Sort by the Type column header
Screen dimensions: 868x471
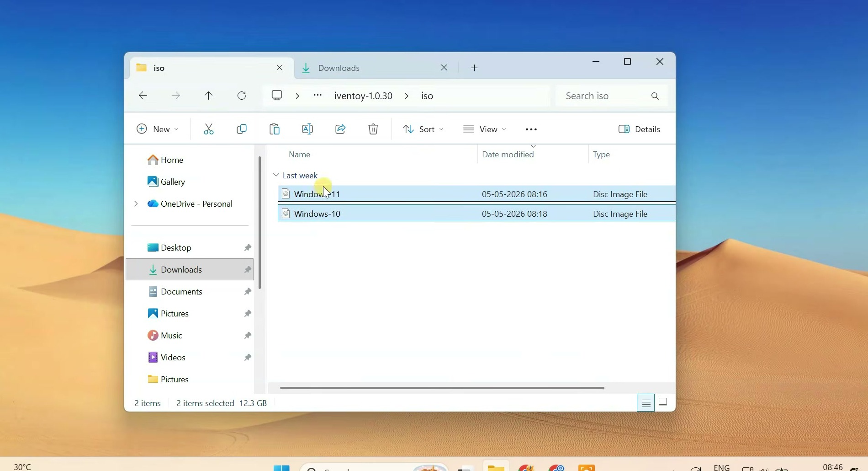point(601,155)
